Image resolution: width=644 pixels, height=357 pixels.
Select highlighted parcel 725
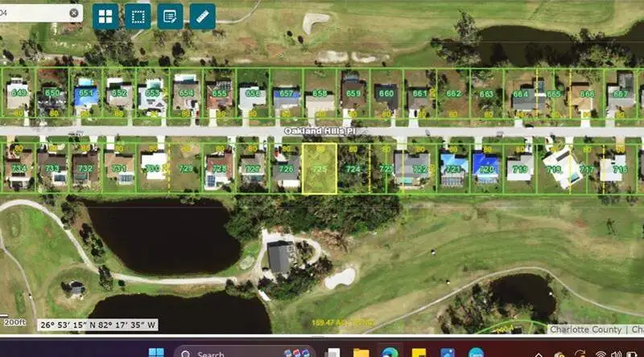pyautogui.click(x=320, y=170)
